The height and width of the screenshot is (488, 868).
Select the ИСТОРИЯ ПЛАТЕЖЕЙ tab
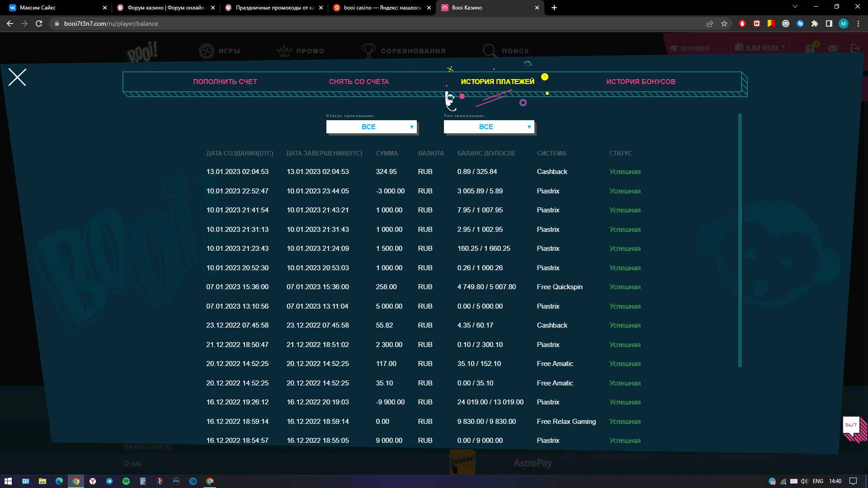497,82
